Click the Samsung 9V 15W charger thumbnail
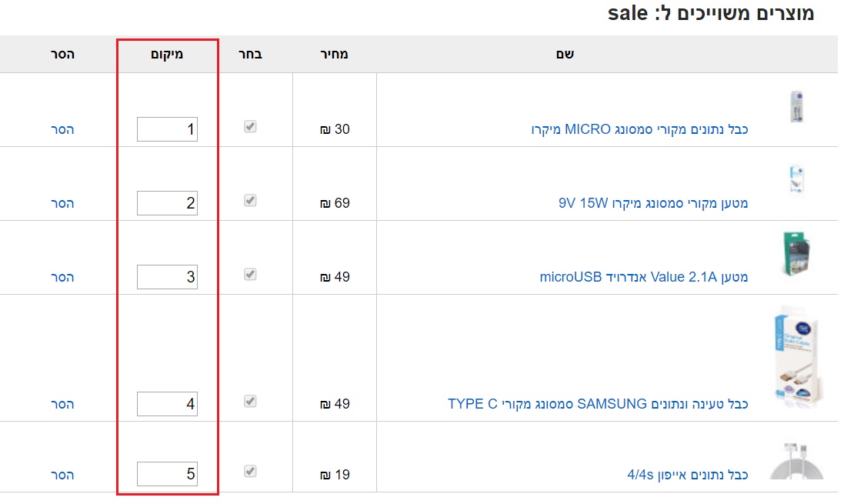 (x=796, y=180)
